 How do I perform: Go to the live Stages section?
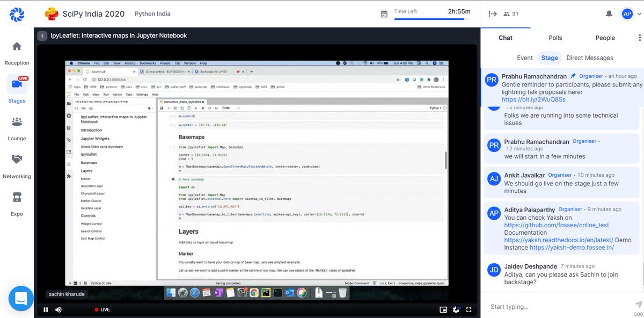[x=17, y=90]
